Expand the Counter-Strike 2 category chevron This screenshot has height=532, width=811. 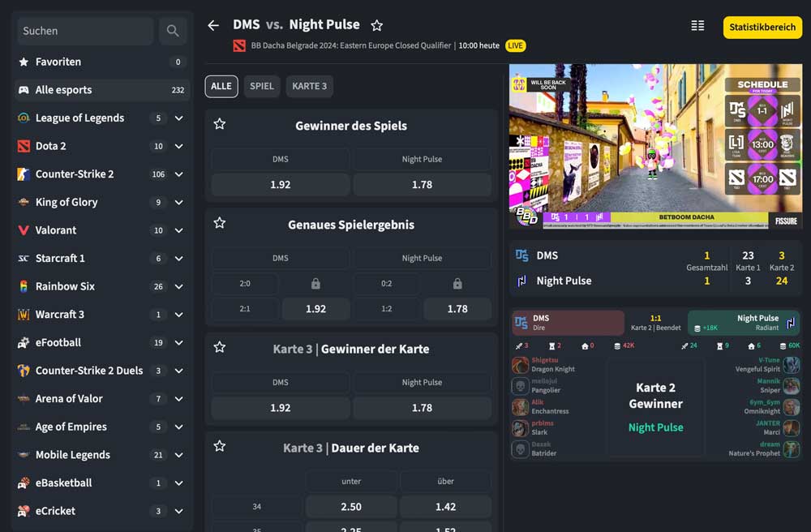click(179, 174)
